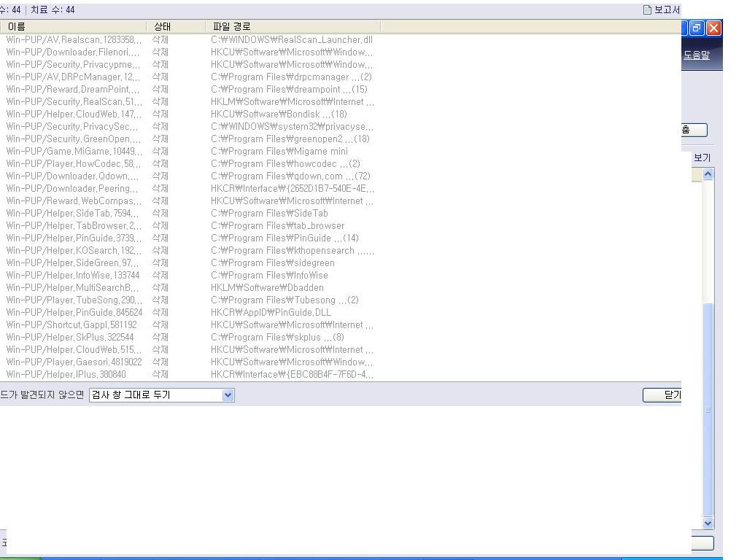The height and width of the screenshot is (560, 747).
Task: Open the 검사 창 그대로 두기 dropdown
Action: (161, 394)
